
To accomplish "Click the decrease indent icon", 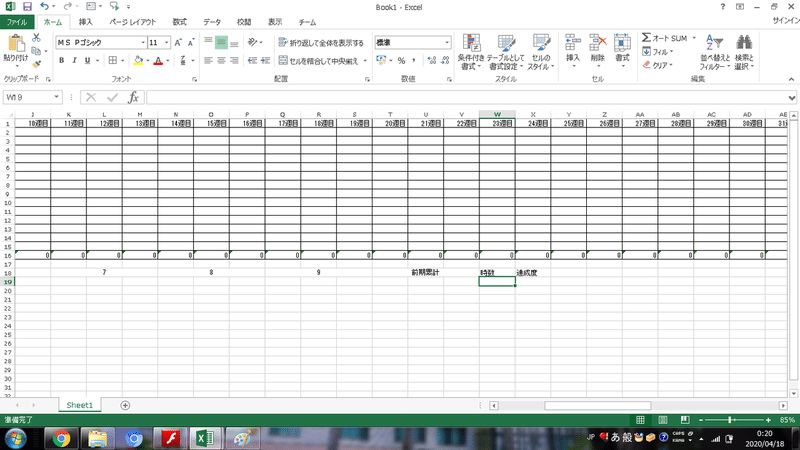I will tap(252, 60).
